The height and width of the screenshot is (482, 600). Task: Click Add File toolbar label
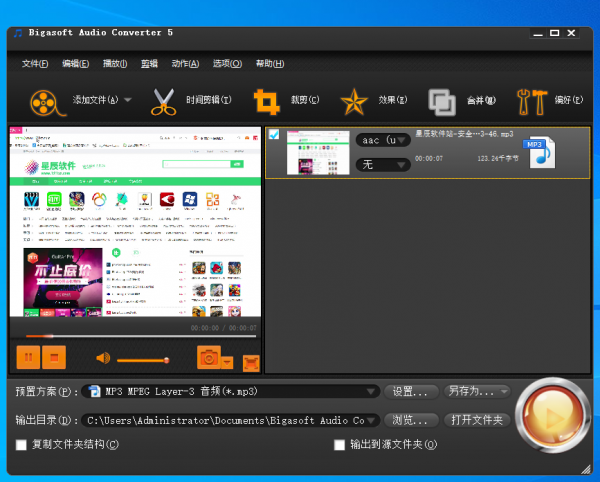[96, 100]
